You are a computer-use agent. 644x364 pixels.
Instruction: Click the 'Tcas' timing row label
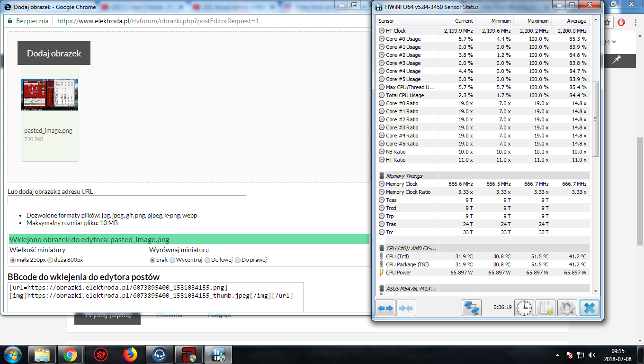pos(391,200)
